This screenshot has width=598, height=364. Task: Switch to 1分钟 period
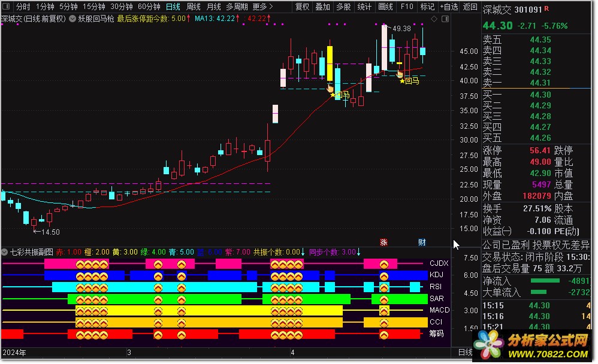tap(45, 7)
